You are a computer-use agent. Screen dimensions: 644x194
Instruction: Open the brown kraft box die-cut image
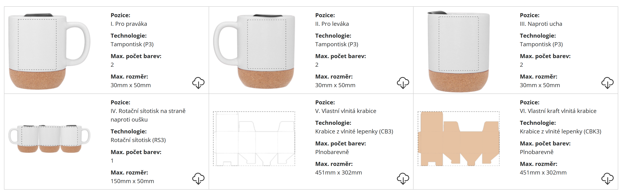click(458, 139)
